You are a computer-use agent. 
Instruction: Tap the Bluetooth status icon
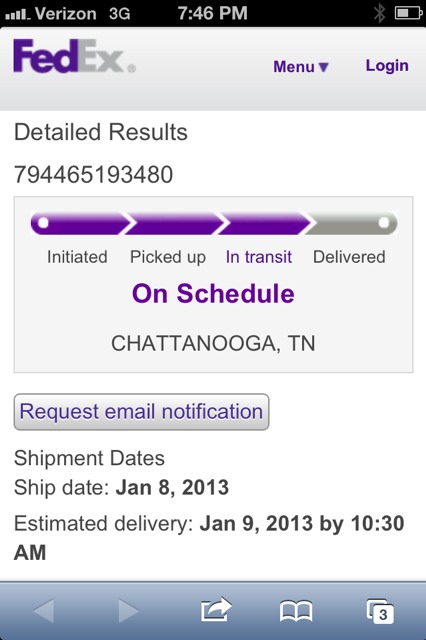coord(379,13)
